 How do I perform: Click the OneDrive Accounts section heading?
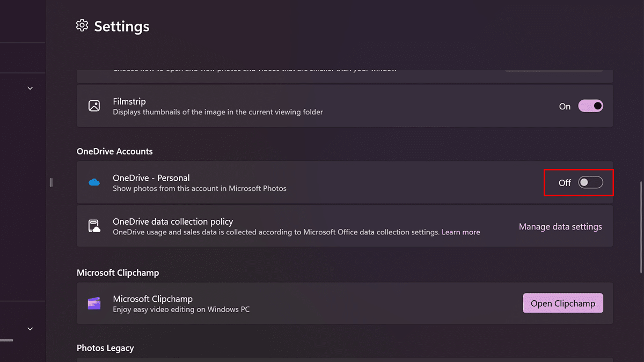click(x=115, y=151)
